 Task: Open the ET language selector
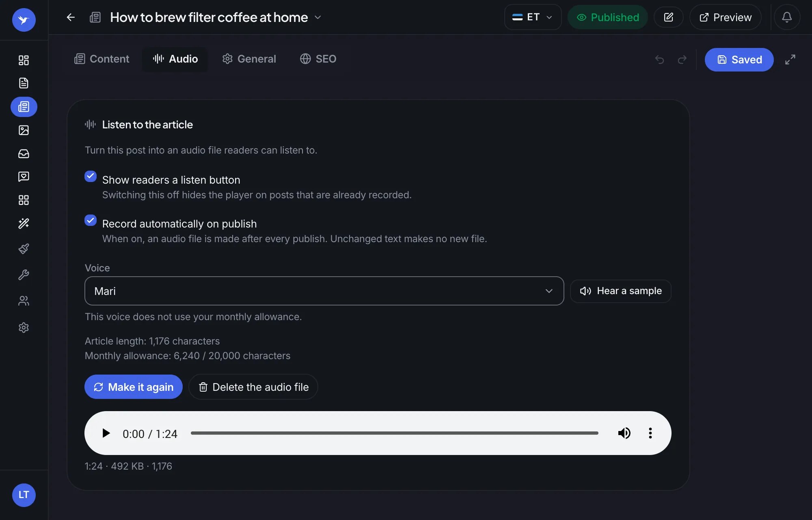click(533, 17)
